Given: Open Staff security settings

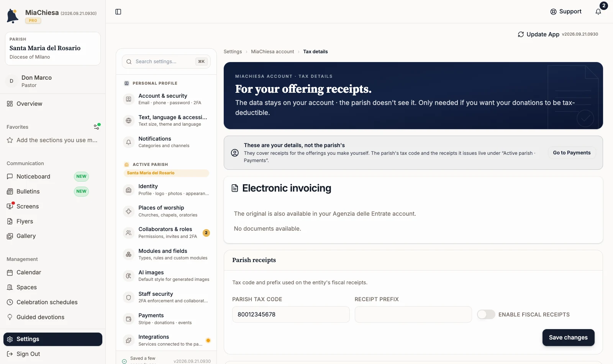Looking at the screenshot, I should tap(166, 298).
